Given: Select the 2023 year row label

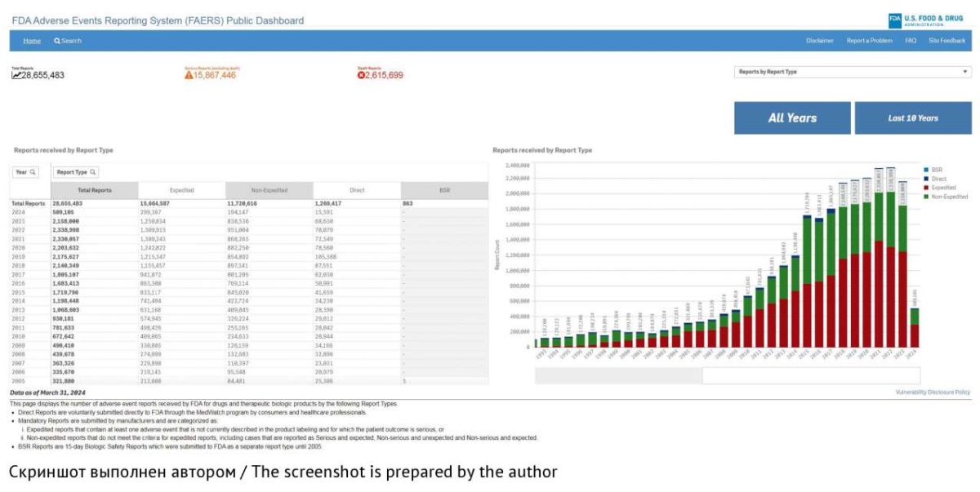Looking at the screenshot, I should click(19, 221).
